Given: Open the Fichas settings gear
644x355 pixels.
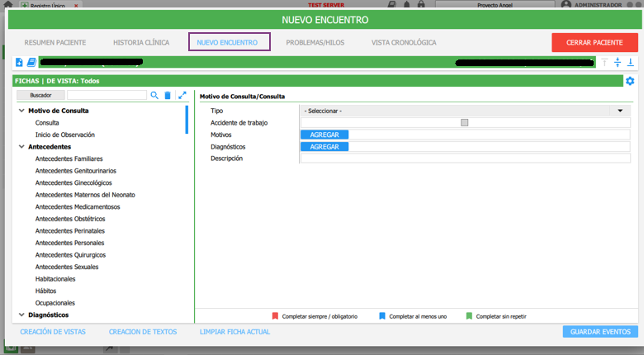Looking at the screenshot, I should [x=630, y=81].
